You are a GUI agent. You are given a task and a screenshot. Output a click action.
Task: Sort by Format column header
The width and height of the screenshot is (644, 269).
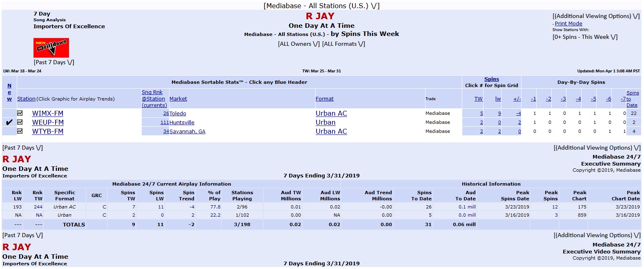(325, 99)
